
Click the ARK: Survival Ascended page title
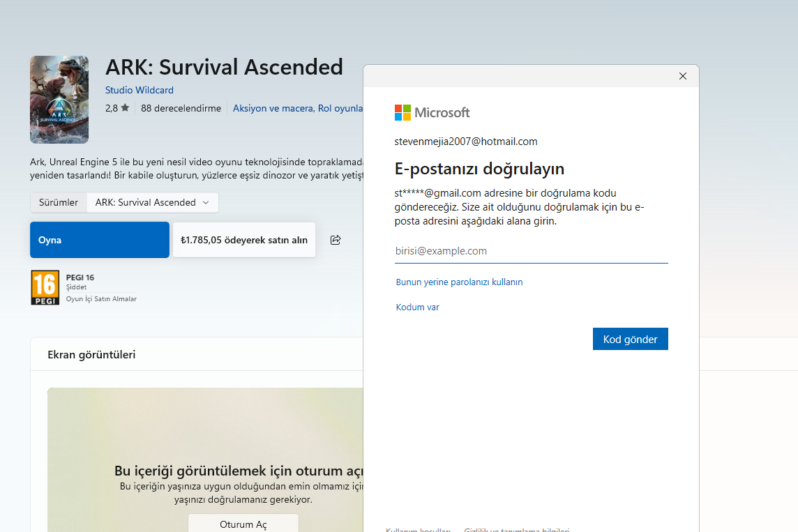coord(224,67)
